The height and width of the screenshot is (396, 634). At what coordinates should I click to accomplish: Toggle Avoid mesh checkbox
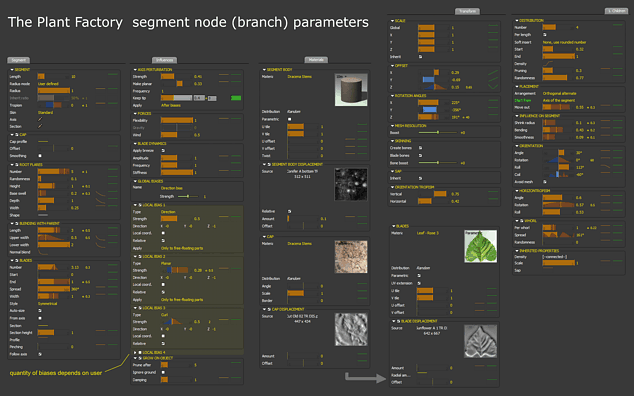(545, 182)
